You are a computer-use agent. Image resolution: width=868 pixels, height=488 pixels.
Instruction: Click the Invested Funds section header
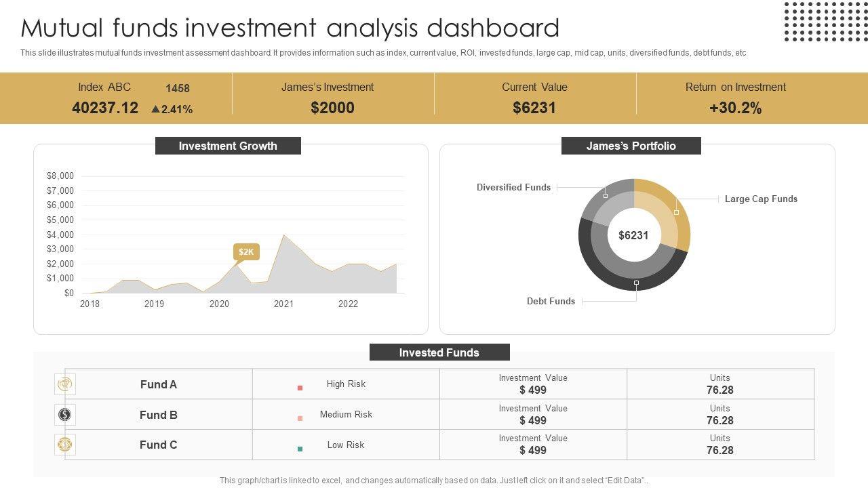[x=439, y=352]
